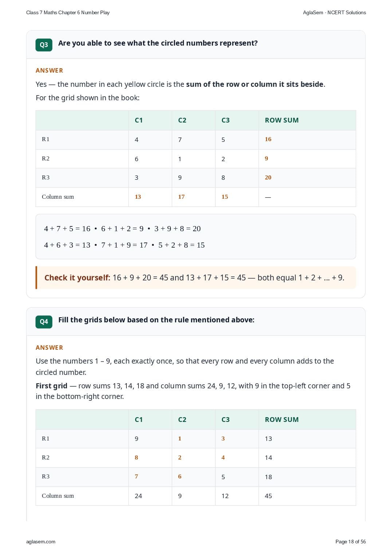
Task: Click the Check it yourself callout
Action: 196,278
